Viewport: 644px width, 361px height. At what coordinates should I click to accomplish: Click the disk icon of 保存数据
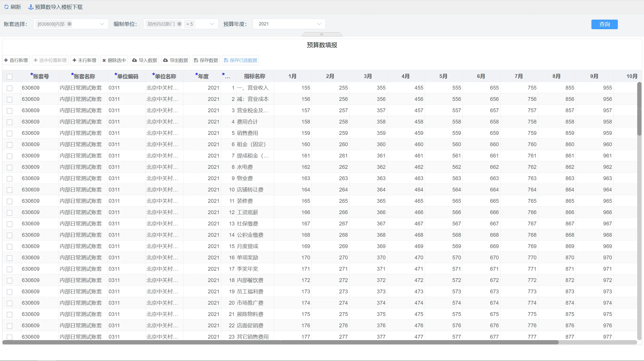click(196, 60)
